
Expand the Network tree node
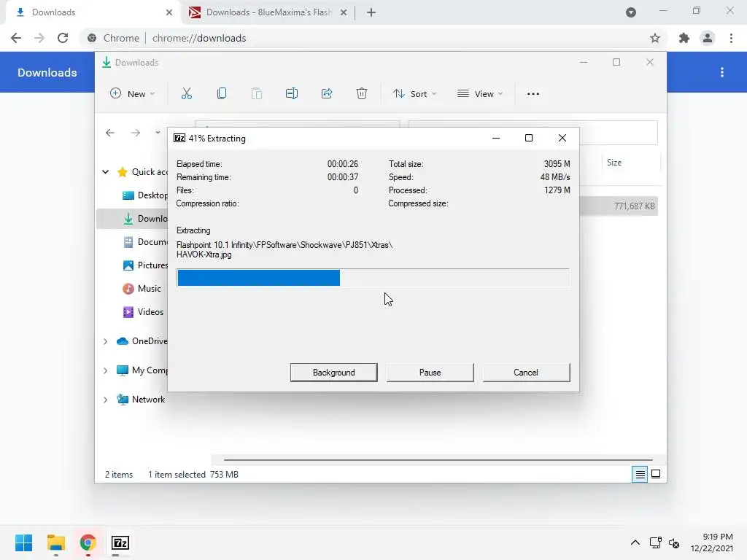click(x=106, y=400)
